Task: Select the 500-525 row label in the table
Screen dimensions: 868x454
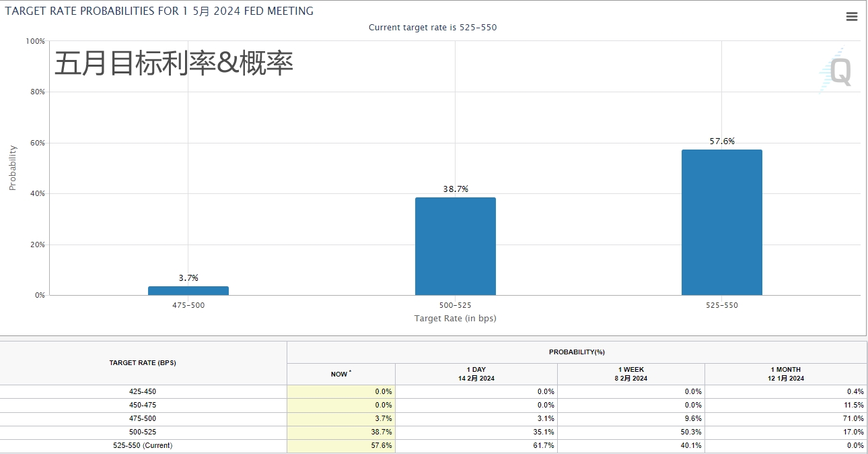Action: click(x=143, y=432)
